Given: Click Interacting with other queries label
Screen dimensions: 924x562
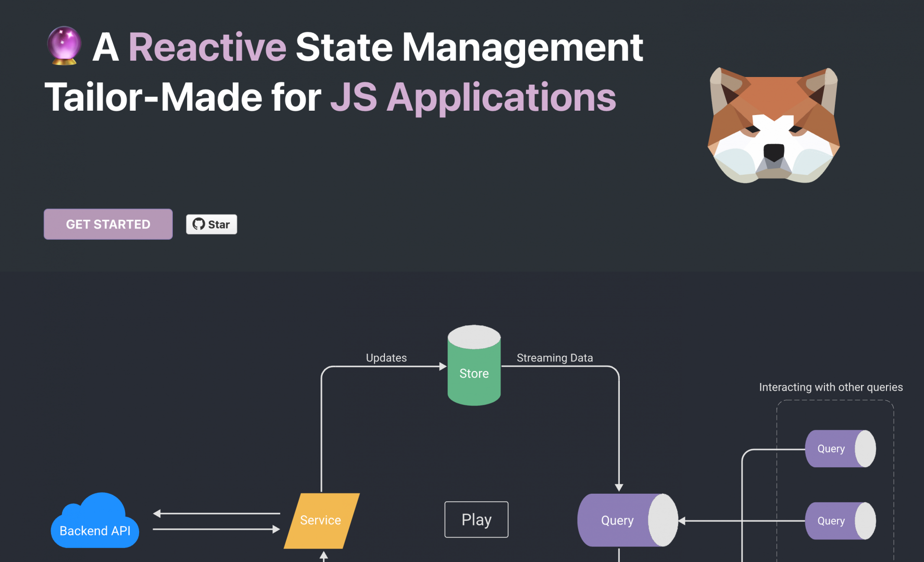Looking at the screenshot, I should coord(831,387).
